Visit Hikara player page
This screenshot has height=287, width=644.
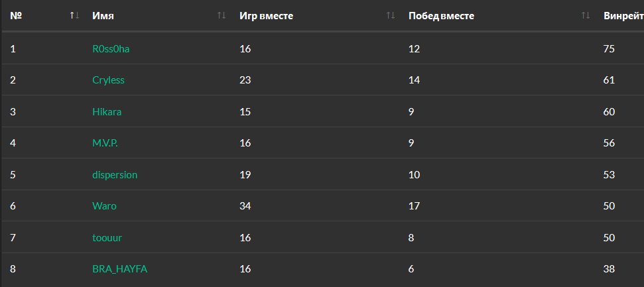(107, 111)
